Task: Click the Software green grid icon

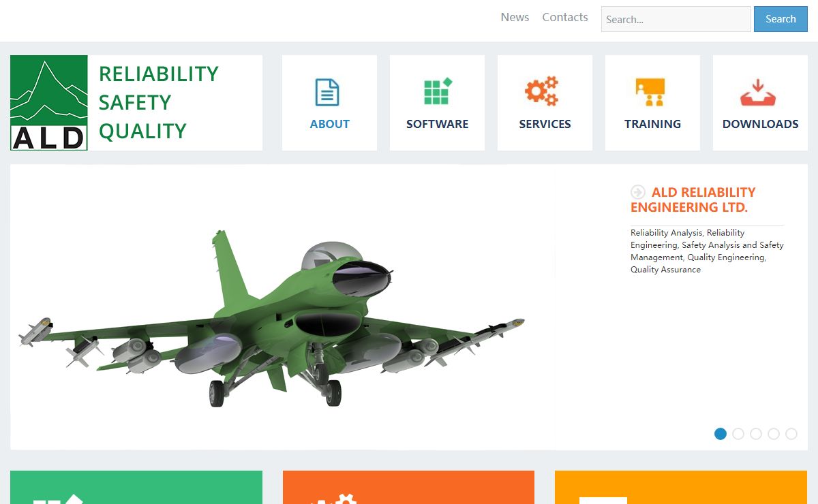Action: pos(438,91)
